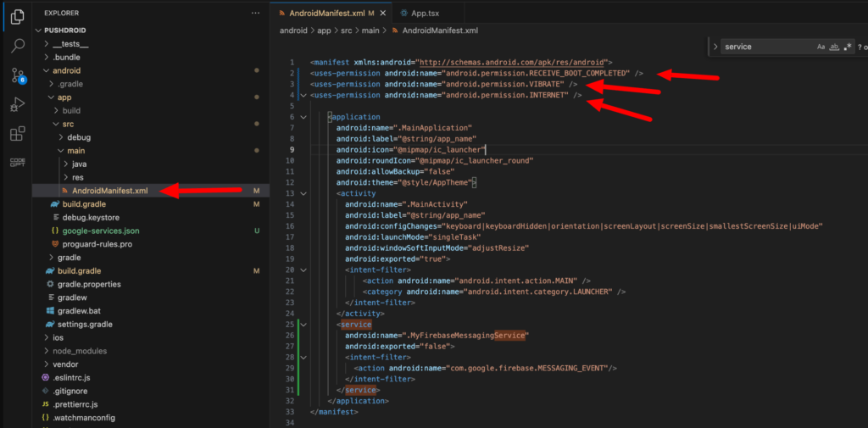Collapse the src folder in the tree
Screen dimensions: 868x428
(x=56, y=124)
